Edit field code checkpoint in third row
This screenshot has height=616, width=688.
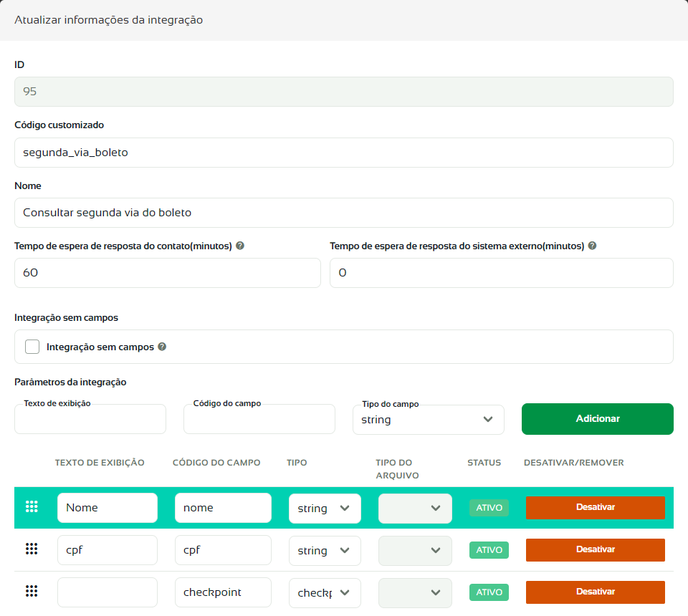tap(224, 592)
